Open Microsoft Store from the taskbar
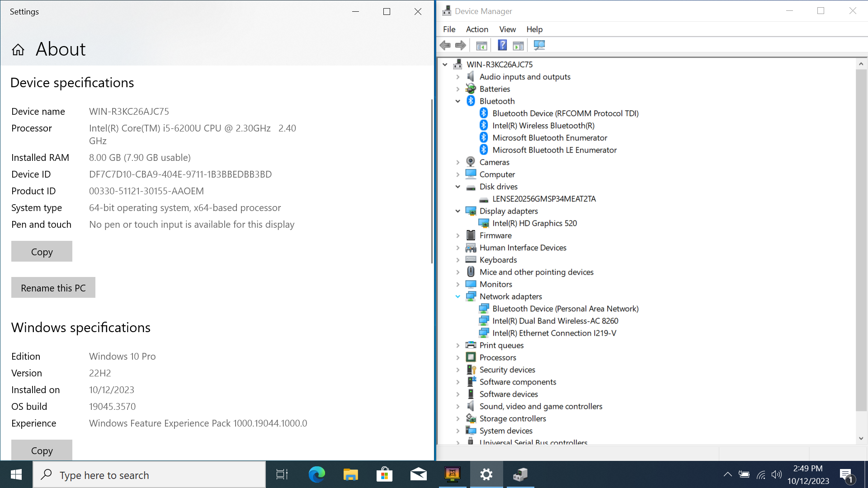 click(384, 474)
